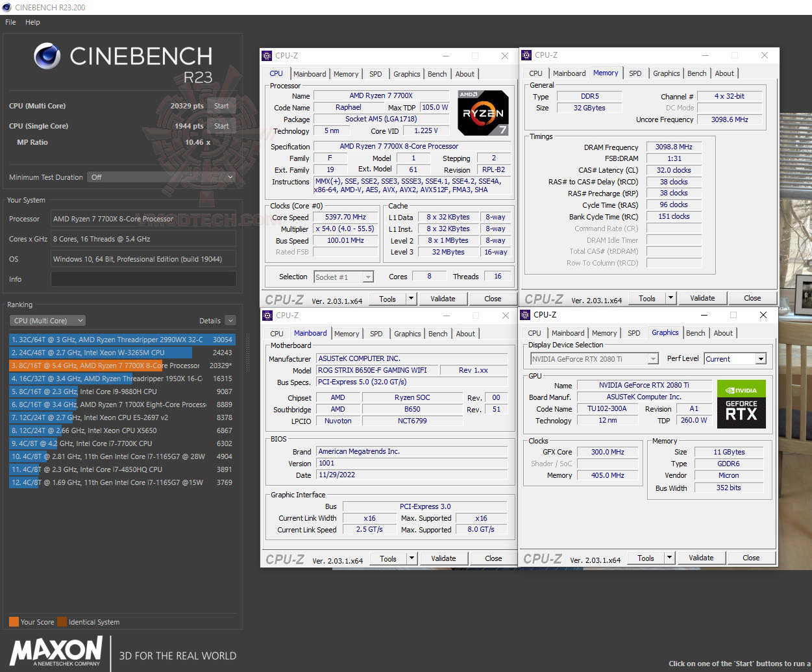
Task: Click the Cinebench R23 logo sphere
Action: coord(47,56)
